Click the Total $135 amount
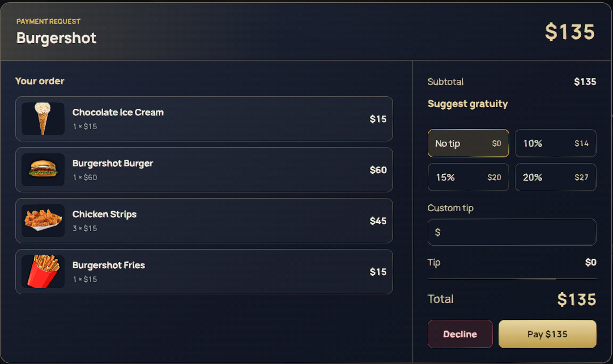This screenshot has height=364, width=613. pos(577,299)
